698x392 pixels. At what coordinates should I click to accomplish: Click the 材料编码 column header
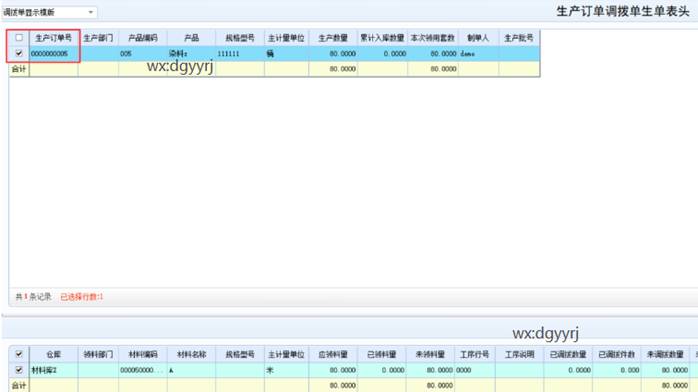click(x=143, y=355)
